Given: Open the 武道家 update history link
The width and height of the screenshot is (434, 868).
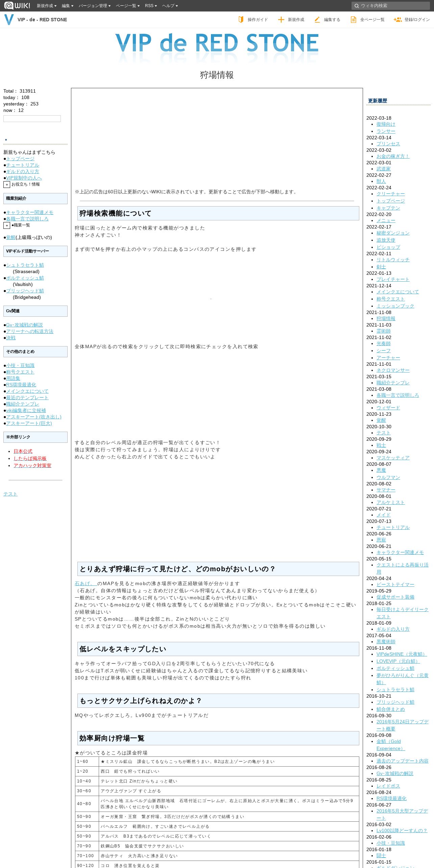Looking at the screenshot, I should pyautogui.click(x=384, y=169).
